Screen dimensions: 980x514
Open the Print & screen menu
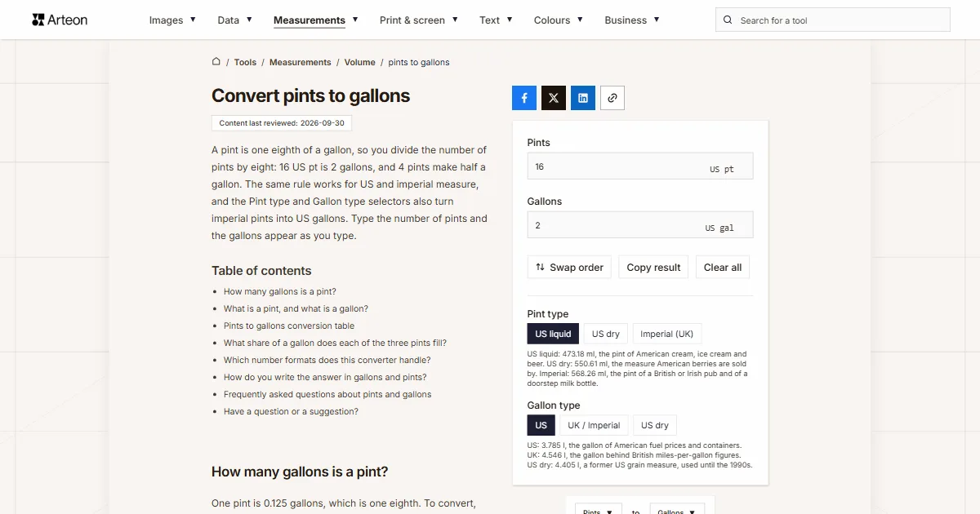click(x=418, y=20)
